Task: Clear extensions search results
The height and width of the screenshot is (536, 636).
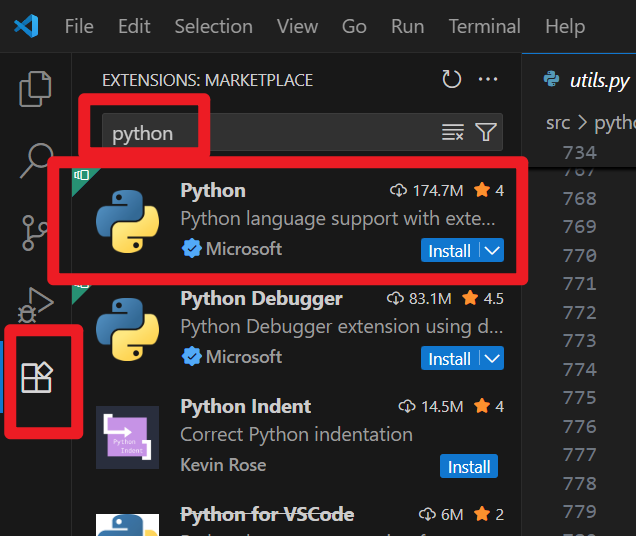Action: click(x=453, y=132)
